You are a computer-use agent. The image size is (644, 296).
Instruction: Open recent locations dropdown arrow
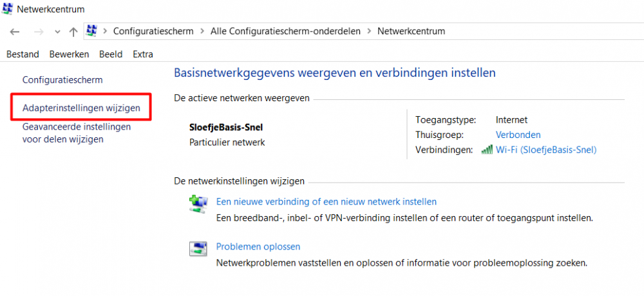(x=57, y=32)
